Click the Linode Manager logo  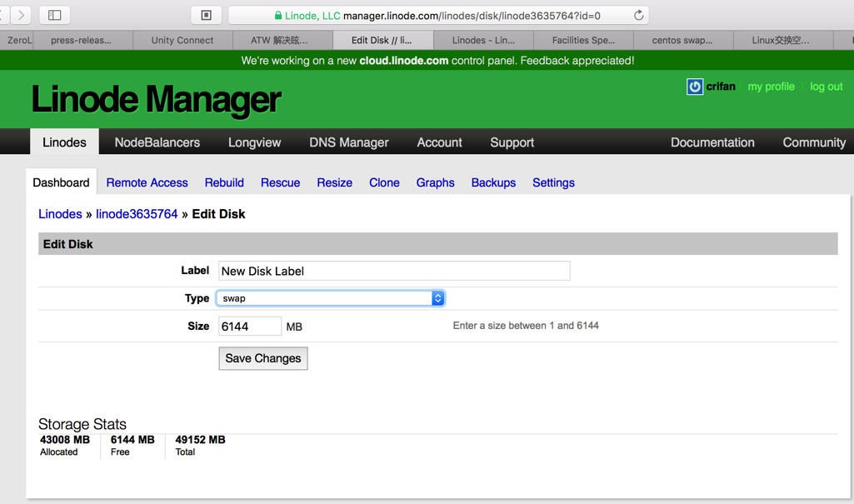pyautogui.click(x=156, y=100)
